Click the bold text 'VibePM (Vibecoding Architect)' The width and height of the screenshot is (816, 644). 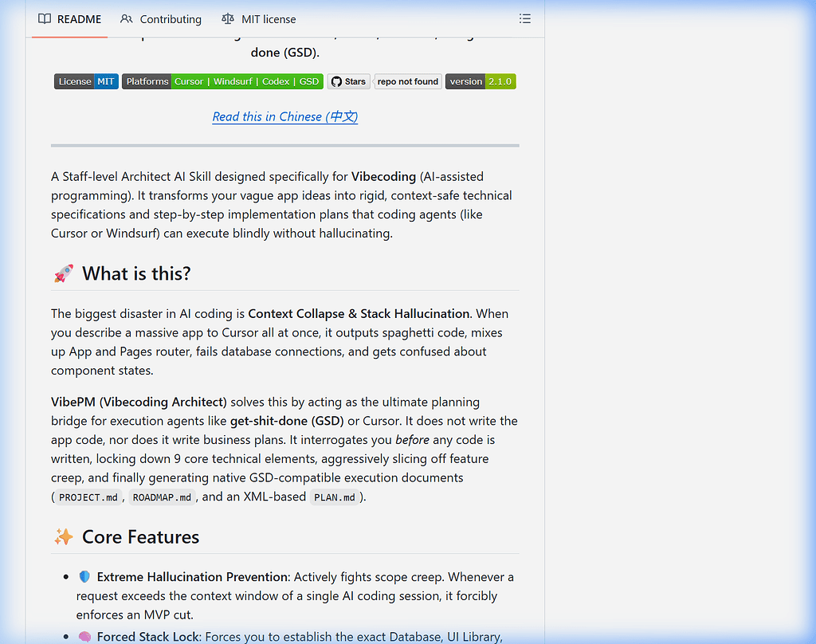(x=139, y=402)
